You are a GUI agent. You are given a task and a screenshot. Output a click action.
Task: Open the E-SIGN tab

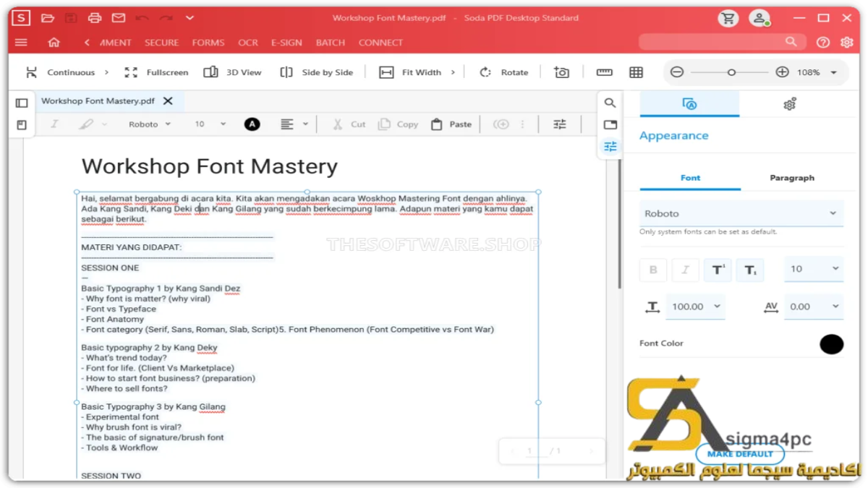286,43
